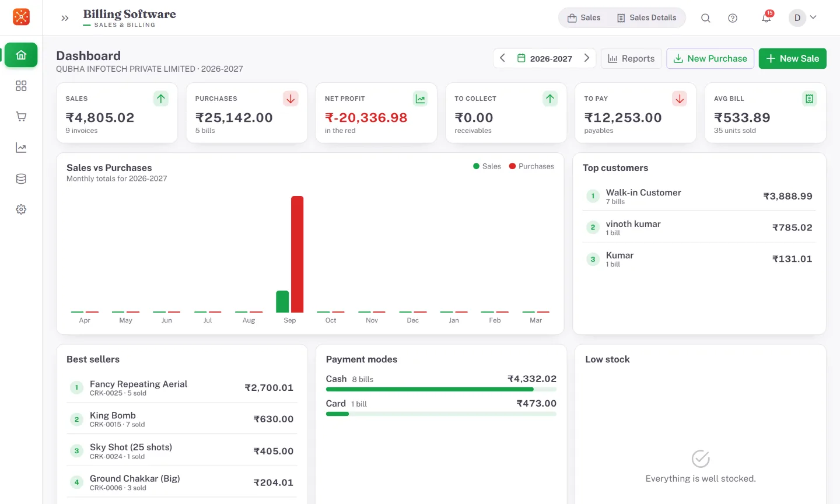This screenshot has height=504, width=840.
Task: Go to previous financial year
Action: 502,58
